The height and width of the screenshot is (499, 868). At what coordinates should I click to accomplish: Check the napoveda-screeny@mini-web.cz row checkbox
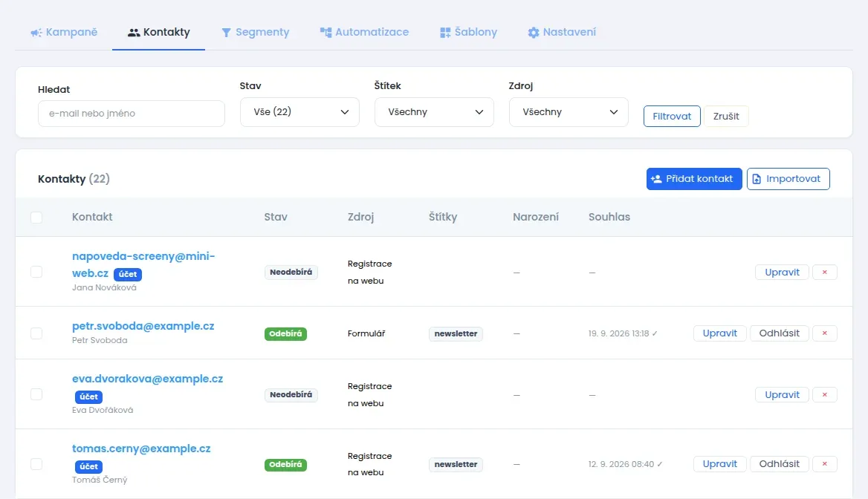(36, 272)
